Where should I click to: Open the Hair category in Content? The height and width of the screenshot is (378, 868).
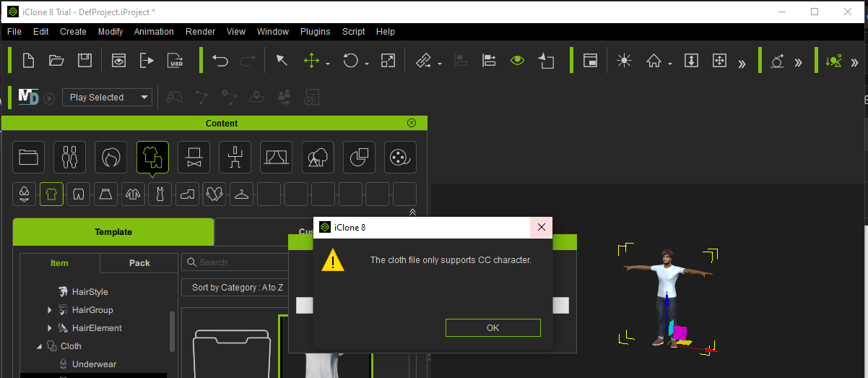pos(111,157)
